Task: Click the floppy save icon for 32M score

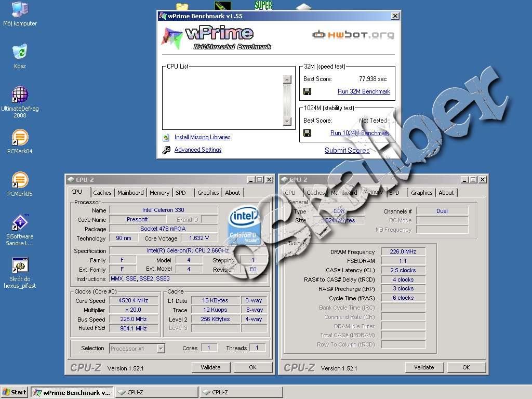Action: pos(307,91)
